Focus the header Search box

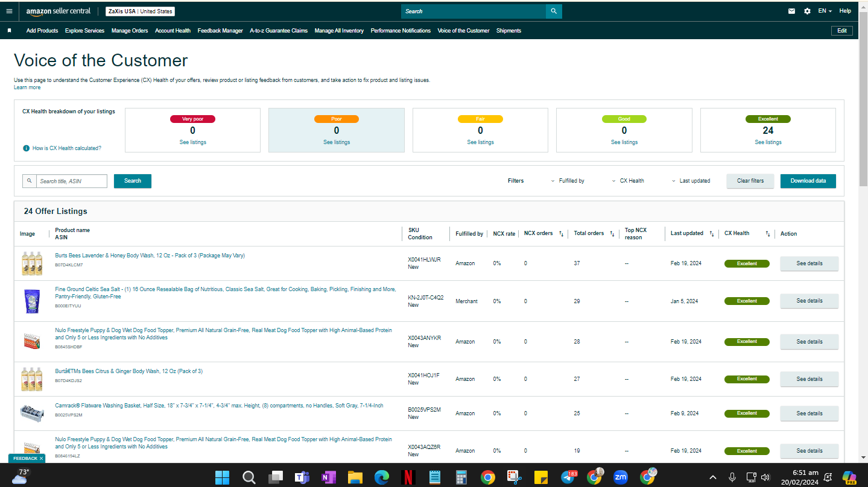pyautogui.click(x=474, y=11)
